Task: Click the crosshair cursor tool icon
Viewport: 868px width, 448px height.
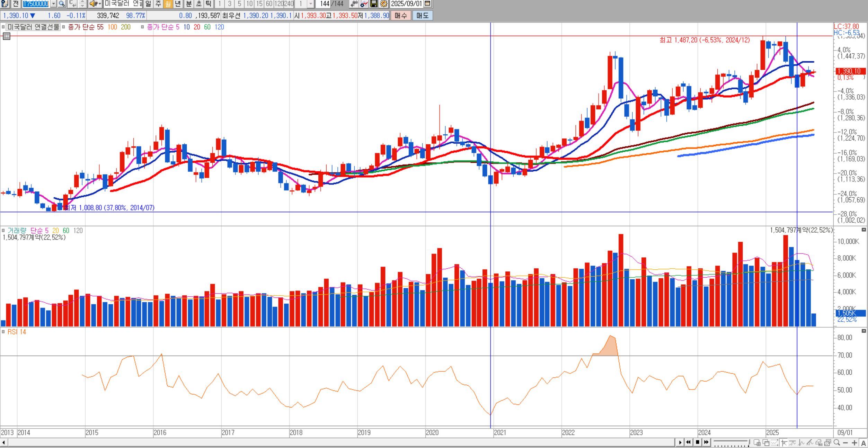Action: pos(784,443)
